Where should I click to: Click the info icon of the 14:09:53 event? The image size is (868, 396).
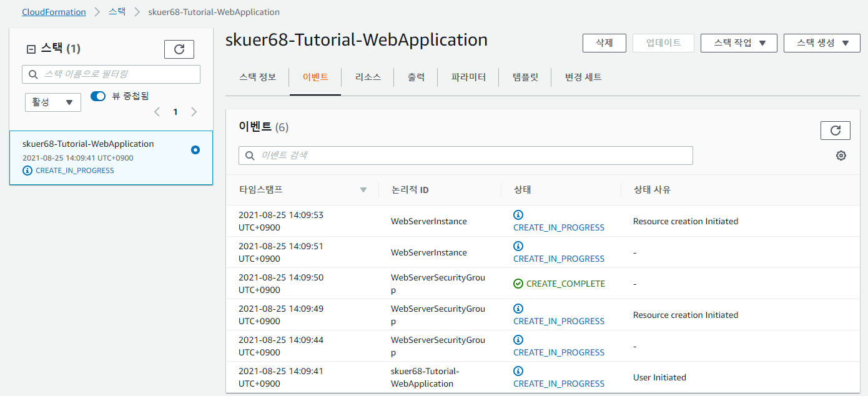(x=518, y=215)
